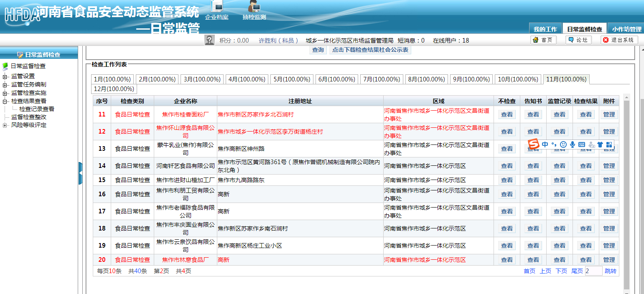Click the user name 许胜利（科员）
The image size is (644, 294).
point(278,41)
